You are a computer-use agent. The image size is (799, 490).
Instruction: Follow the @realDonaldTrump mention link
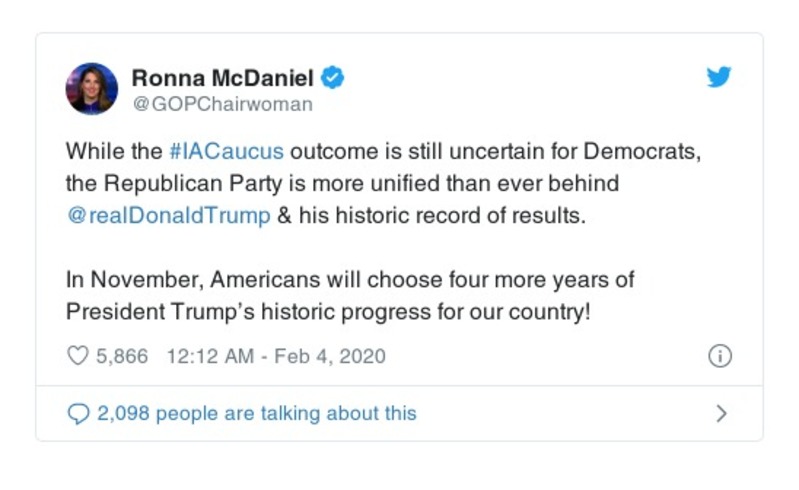(167, 216)
